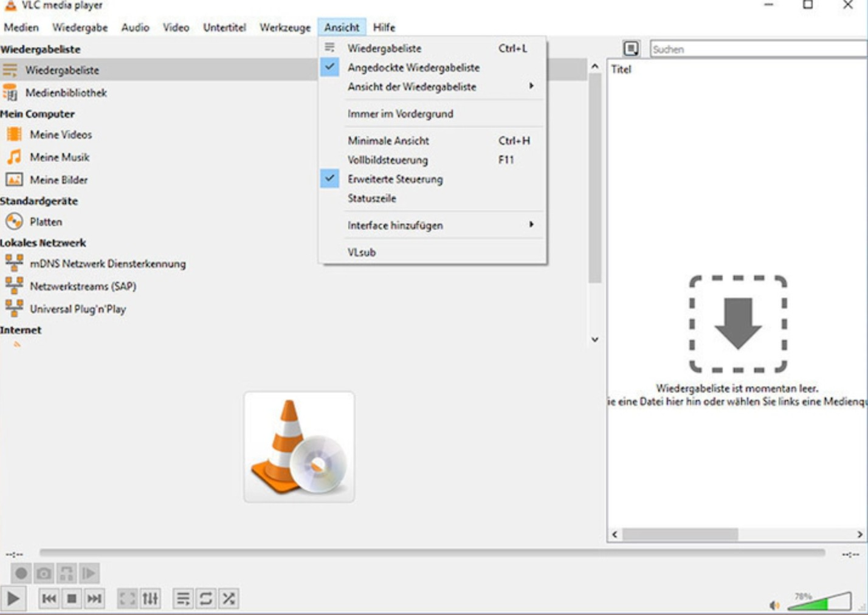This screenshot has height=615, width=868.
Task: Open the Hilfe menu
Action: (x=384, y=27)
